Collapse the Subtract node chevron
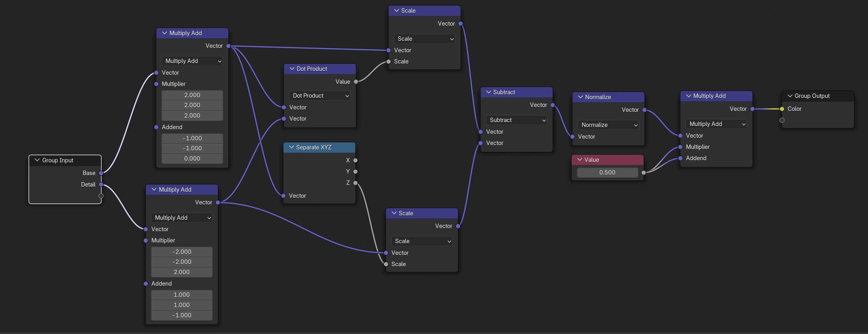The width and height of the screenshot is (868, 334). coord(489,92)
